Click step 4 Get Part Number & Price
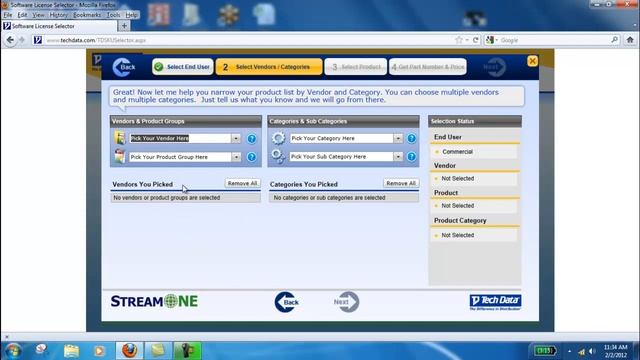This screenshot has height=360, width=640. (428, 67)
